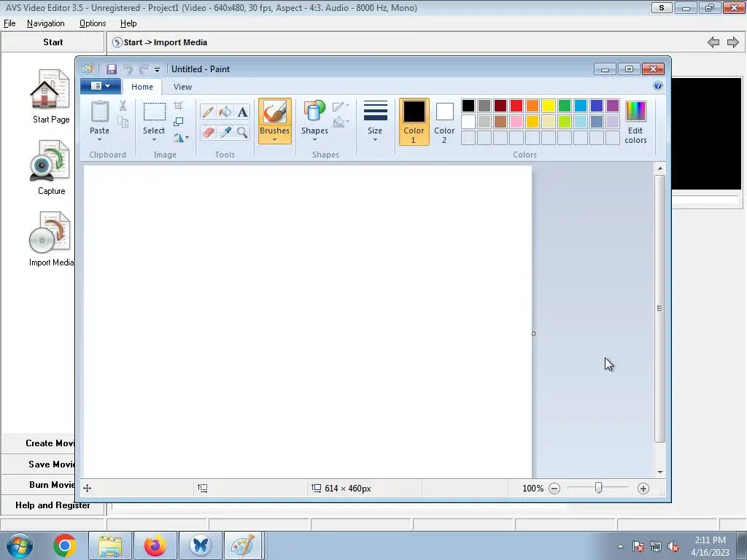Open Start Page in AVS Video Editor
This screenshot has width=747, height=560.
[x=50, y=97]
